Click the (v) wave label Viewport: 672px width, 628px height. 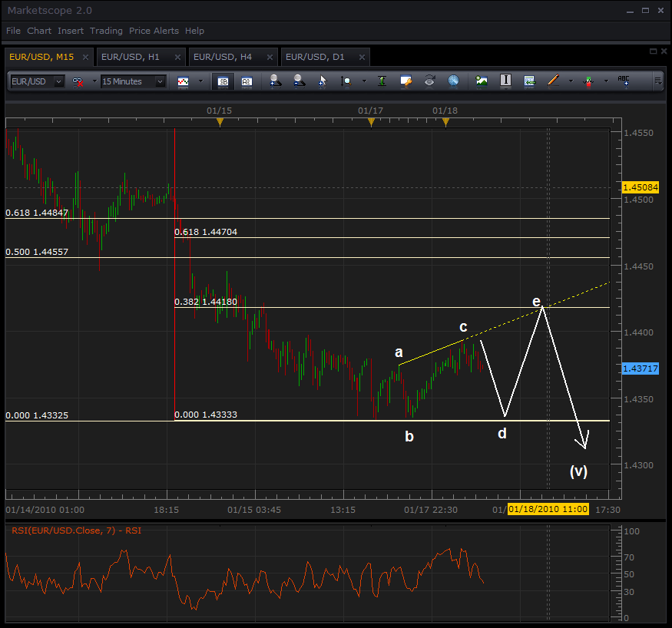coord(578,471)
